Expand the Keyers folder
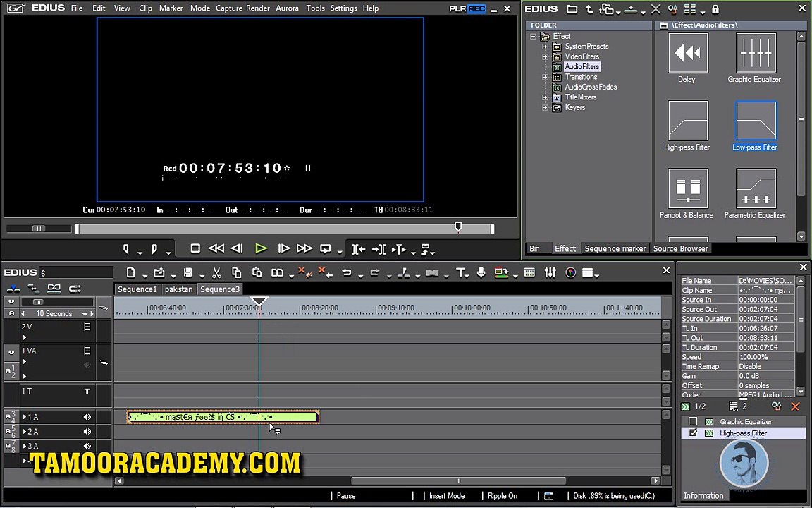 546,108
